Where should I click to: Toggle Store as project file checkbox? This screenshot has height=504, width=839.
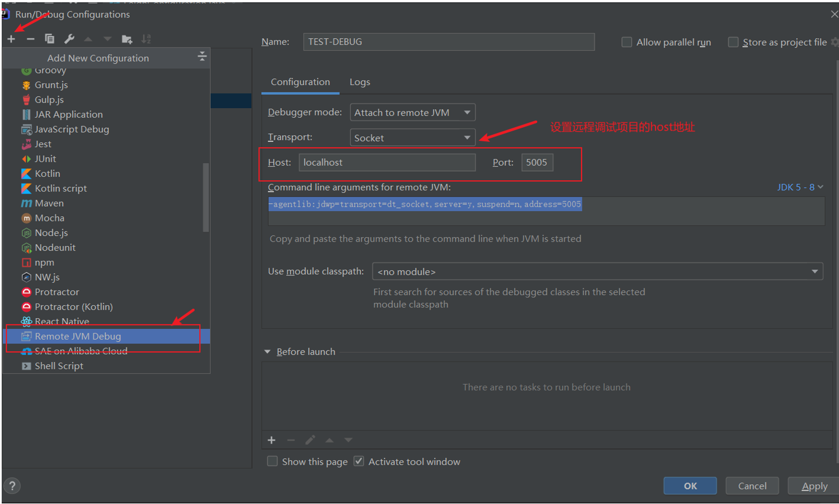(x=733, y=42)
